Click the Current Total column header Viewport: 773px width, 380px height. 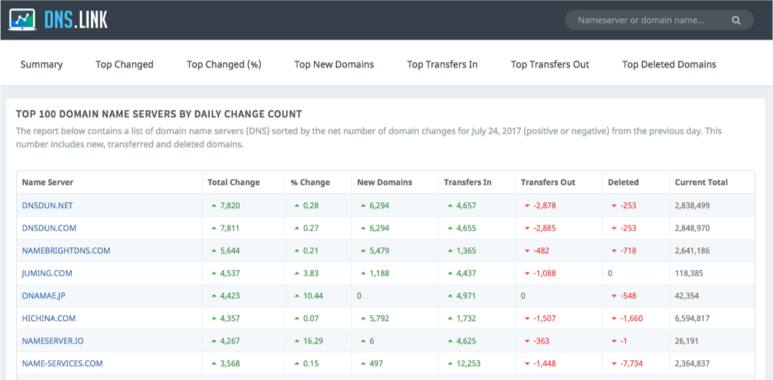pos(701,182)
